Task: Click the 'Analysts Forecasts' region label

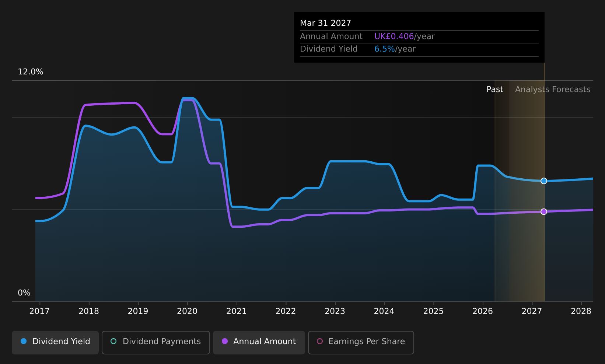Action: [x=553, y=90]
